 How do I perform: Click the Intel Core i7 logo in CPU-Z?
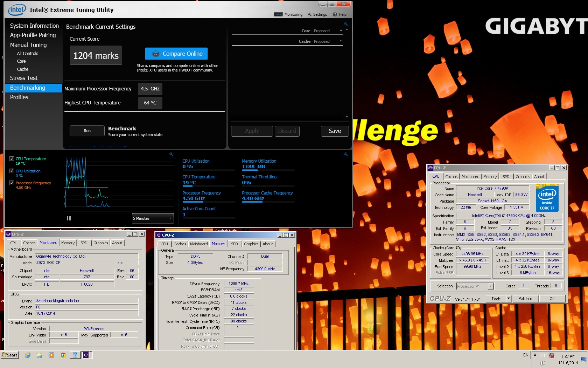point(547,198)
